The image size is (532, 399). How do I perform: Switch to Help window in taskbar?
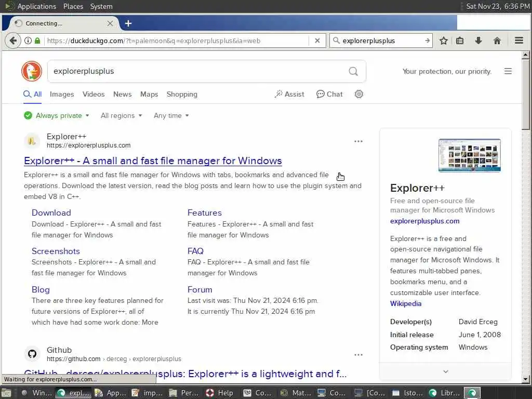pyautogui.click(x=220, y=393)
